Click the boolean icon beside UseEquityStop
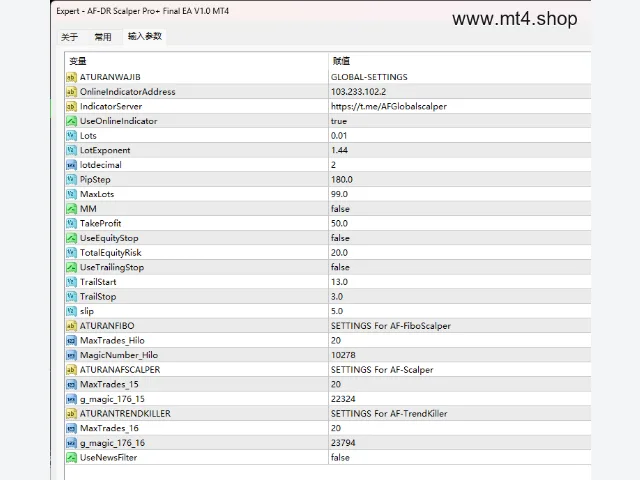 (71, 238)
